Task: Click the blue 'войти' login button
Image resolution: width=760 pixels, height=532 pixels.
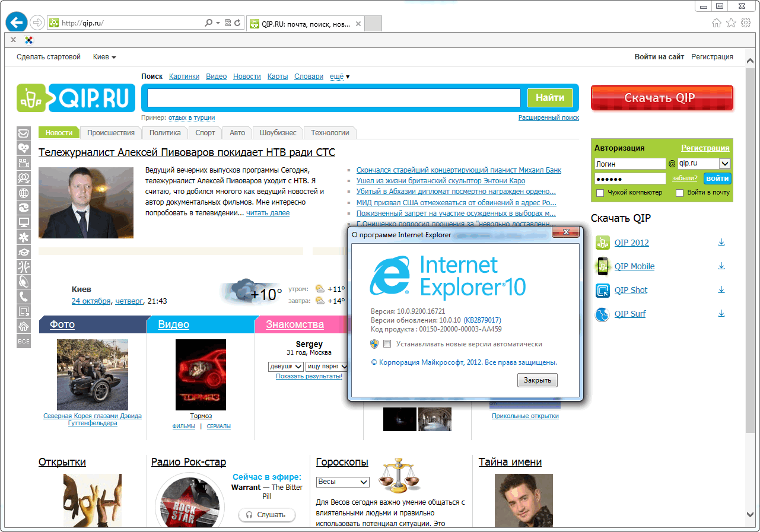Action: pos(718,178)
